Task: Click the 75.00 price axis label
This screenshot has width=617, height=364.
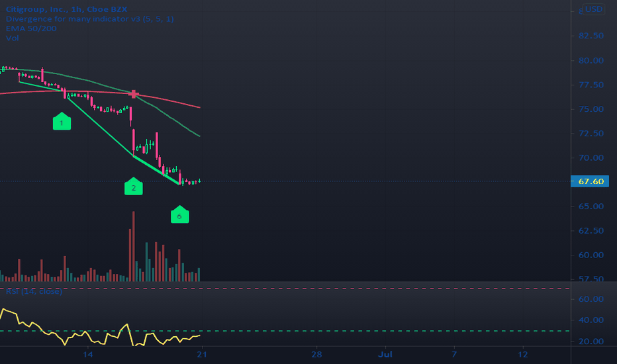Action: [x=591, y=109]
